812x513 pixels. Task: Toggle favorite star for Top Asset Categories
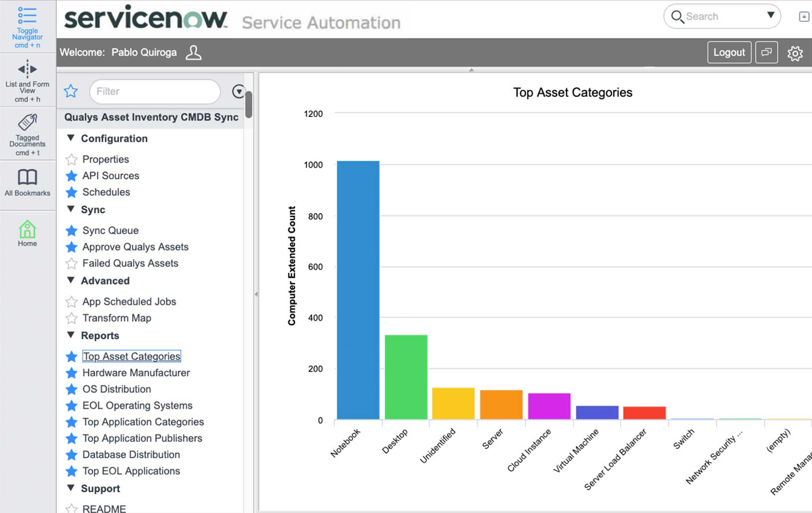coord(71,357)
